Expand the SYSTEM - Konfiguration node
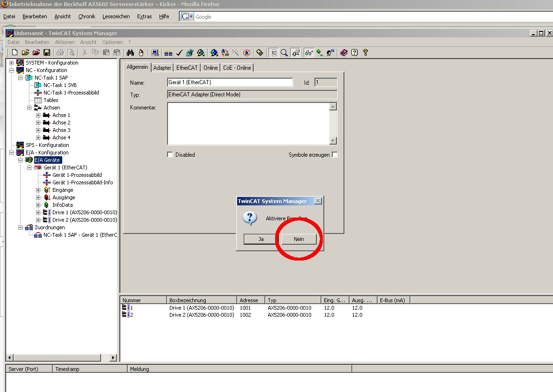 click(11, 63)
